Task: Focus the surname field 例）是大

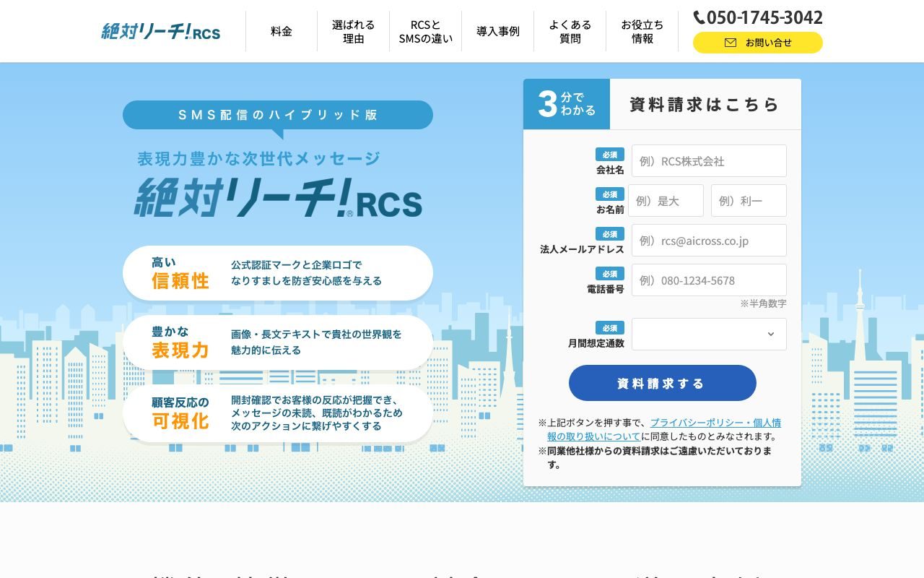Action: pyautogui.click(x=666, y=200)
